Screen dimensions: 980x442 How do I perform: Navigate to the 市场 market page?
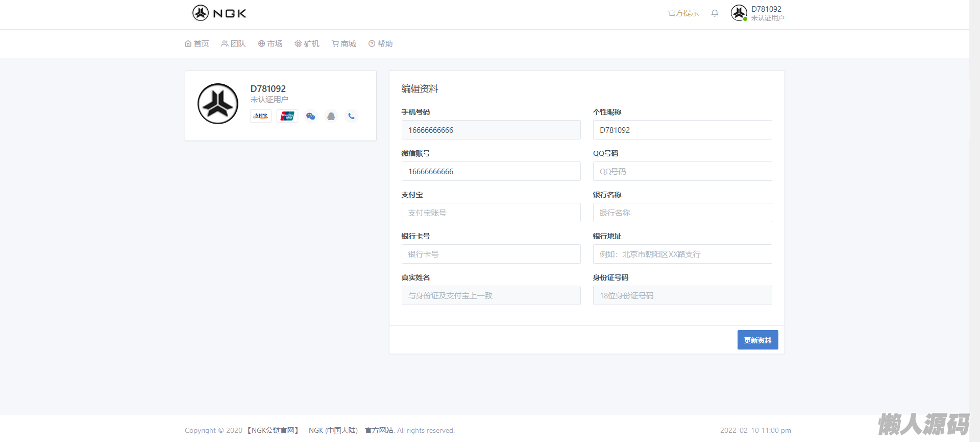pos(271,44)
